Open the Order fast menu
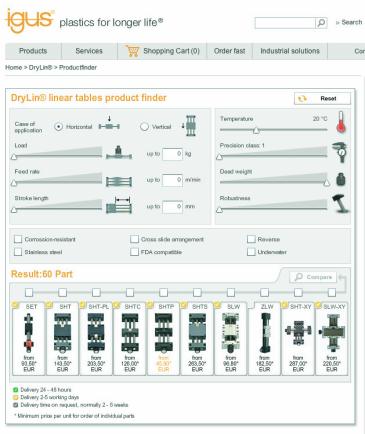 [229, 51]
